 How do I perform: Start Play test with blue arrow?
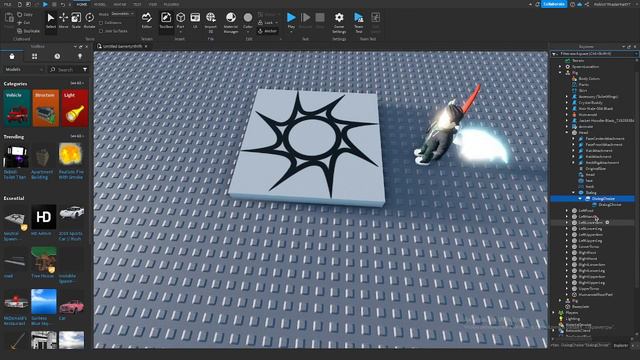291,18
